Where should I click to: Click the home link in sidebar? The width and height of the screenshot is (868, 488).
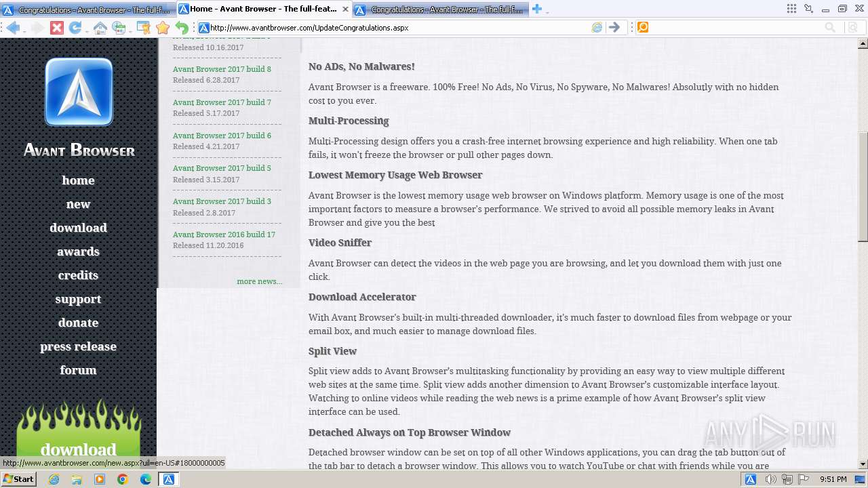78,180
